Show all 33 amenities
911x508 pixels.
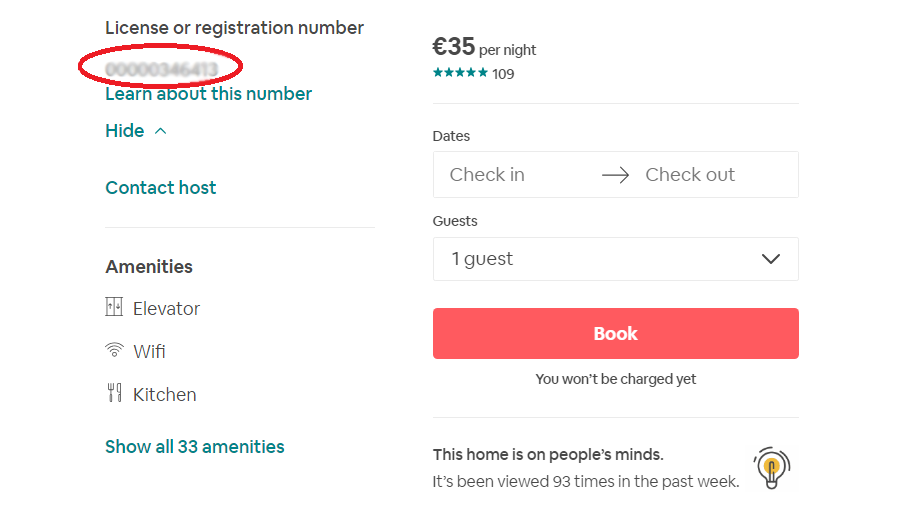194,447
